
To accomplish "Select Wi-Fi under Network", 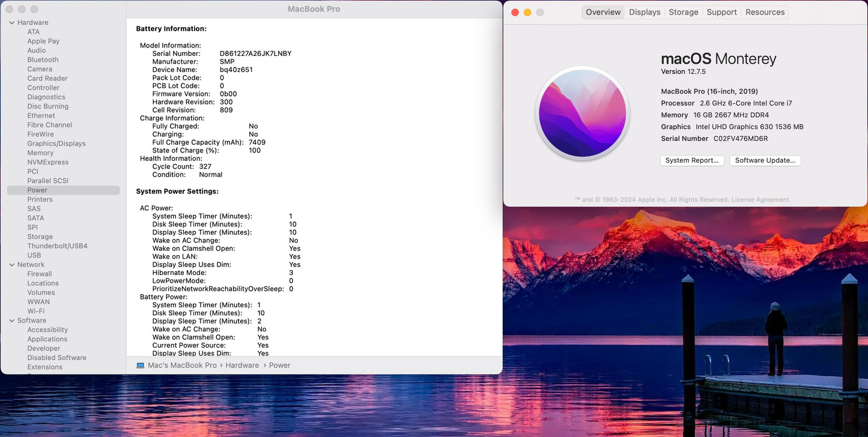I will click(36, 311).
